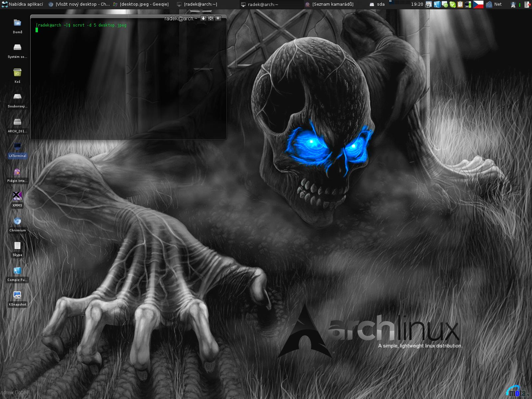The width and height of the screenshot is (532, 399).
Task: Open network monitor tray icon
Action: [468, 4]
